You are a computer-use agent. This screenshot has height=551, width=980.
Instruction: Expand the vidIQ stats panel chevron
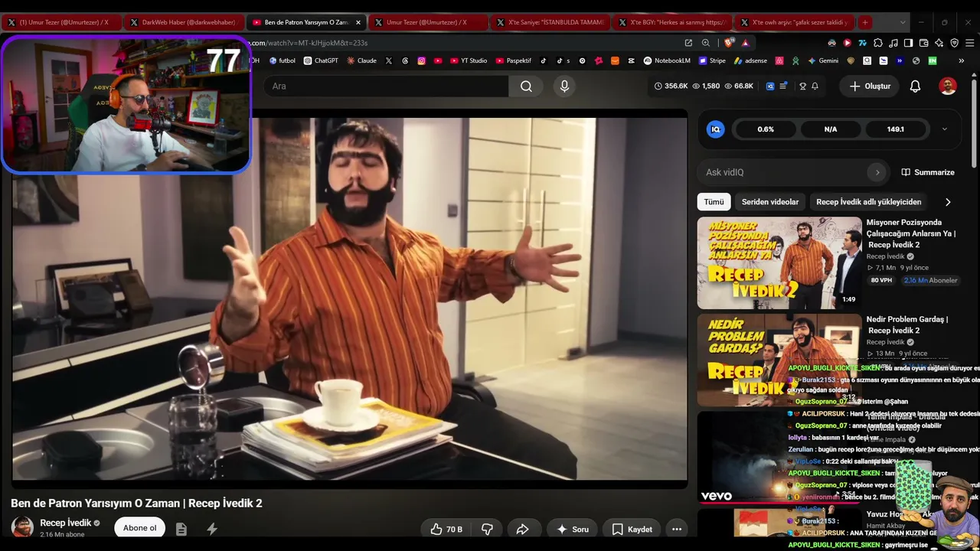tap(944, 129)
